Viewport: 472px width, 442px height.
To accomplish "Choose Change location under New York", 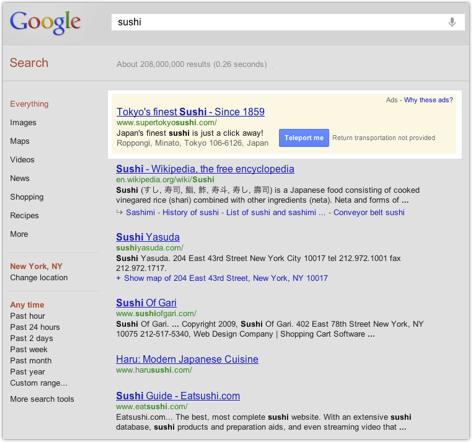I will (x=39, y=277).
